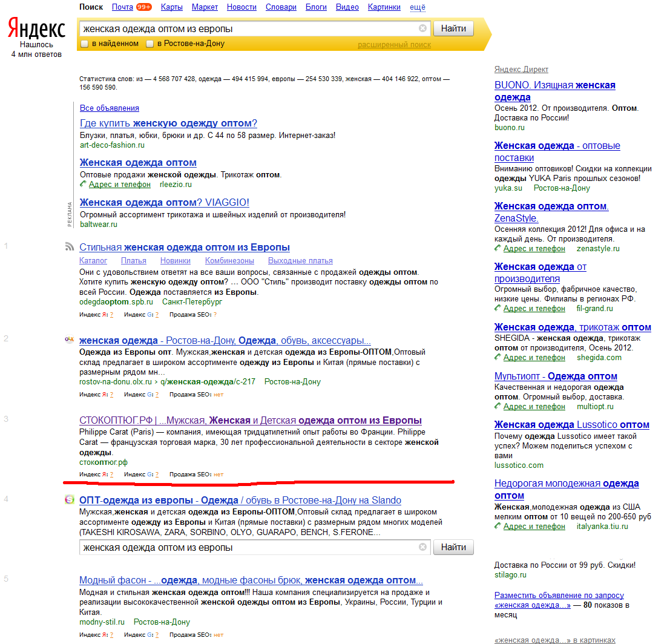670x644 pixels.
Task: Click the bottom Найти search button
Action: [x=453, y=547]
